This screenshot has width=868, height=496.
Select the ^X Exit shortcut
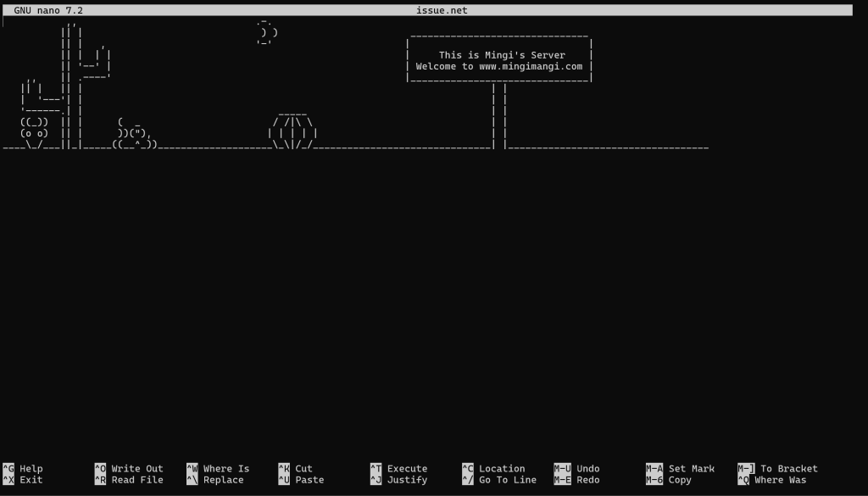(23, 480)
